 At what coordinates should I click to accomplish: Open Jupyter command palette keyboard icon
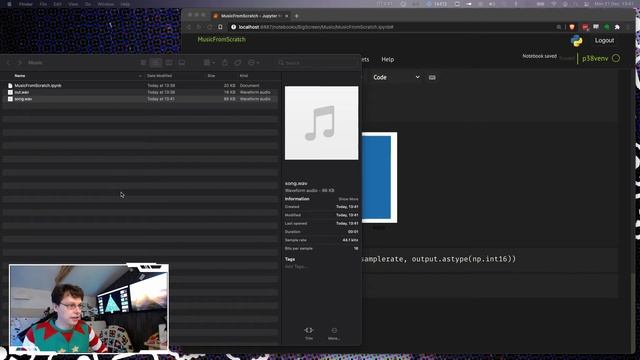click(x=432, y=77)
